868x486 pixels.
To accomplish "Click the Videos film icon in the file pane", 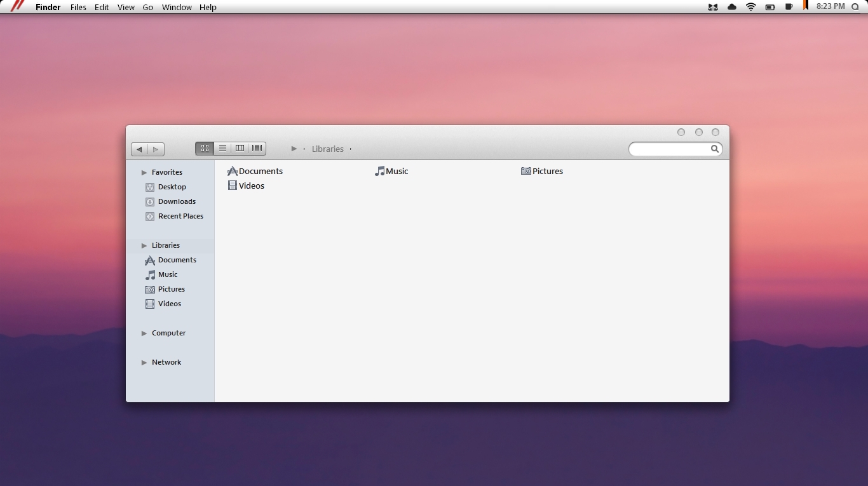I will [x=233, y=186].
